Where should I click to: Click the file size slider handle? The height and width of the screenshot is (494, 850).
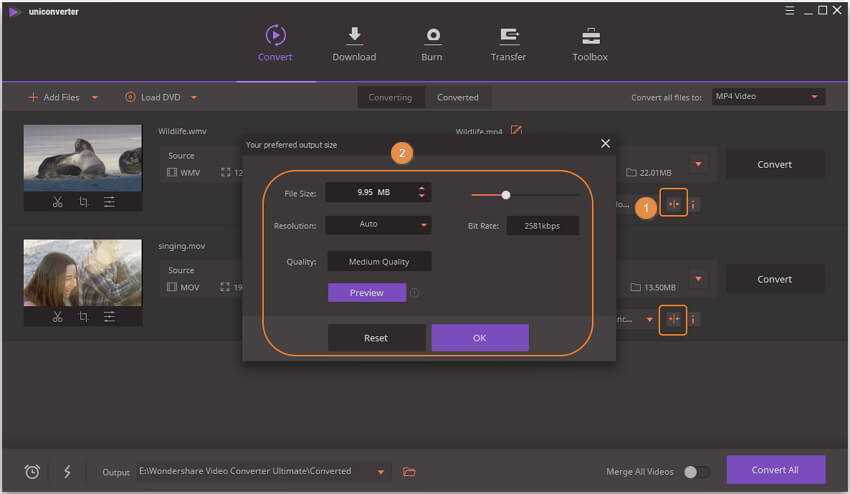pyautogui.click(x=506, y=195)
